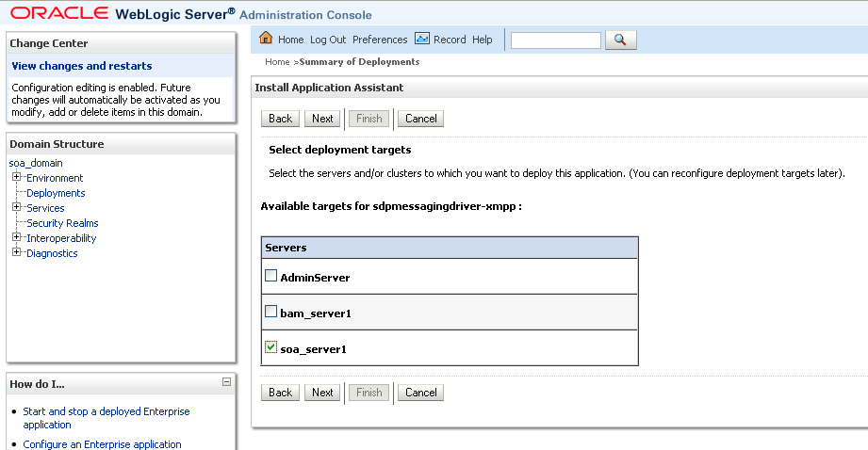The image size is (868, 450).
Task: Select Deployments in Domain Structure tree
Action: [56, 193]
